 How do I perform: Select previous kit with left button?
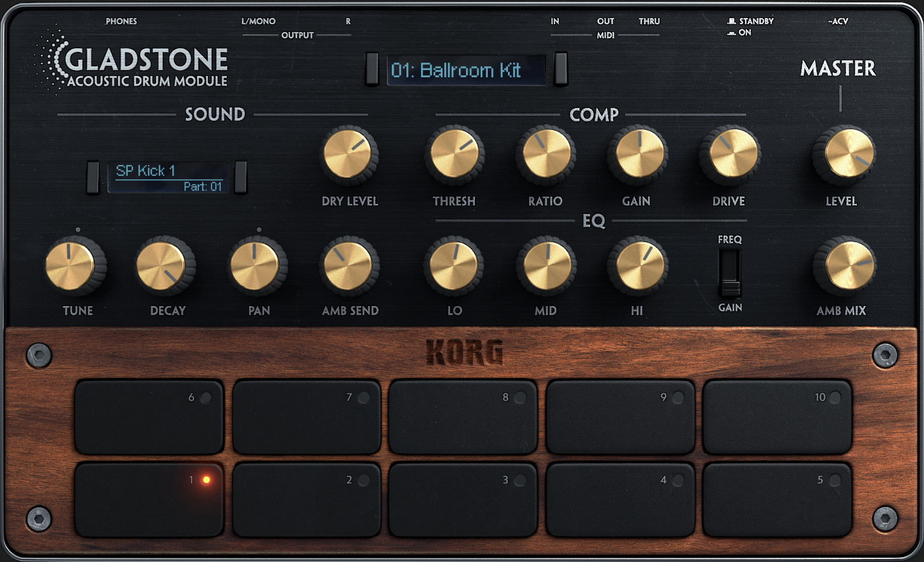pyautogui.click(x=372, y=69)
